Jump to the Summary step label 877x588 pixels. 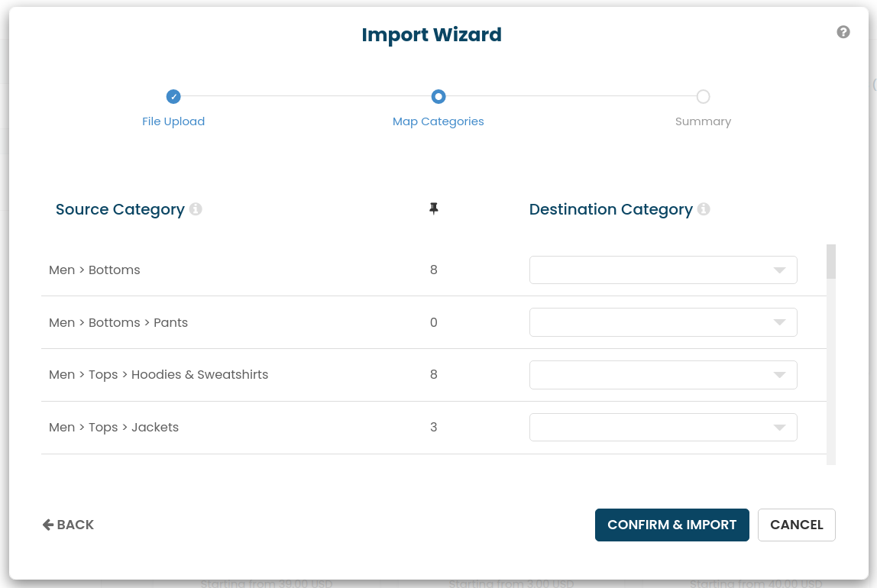coord(703,121)
